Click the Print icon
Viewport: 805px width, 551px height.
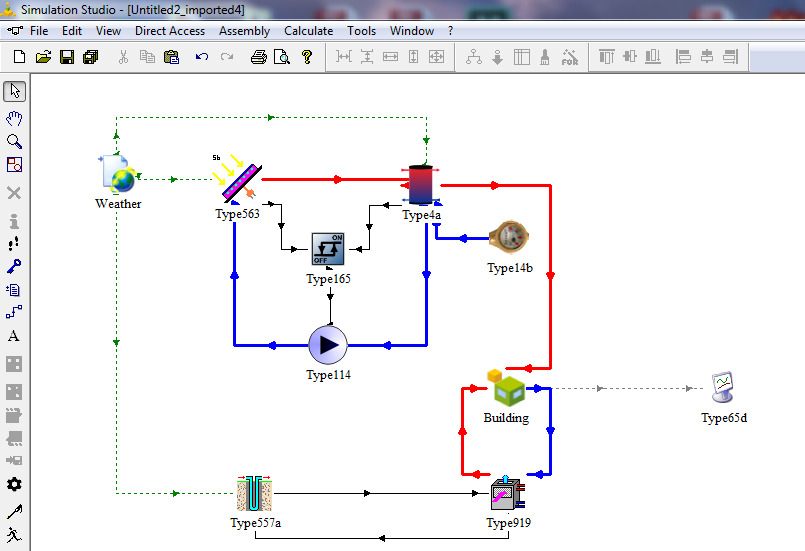[x=259, y=56]
